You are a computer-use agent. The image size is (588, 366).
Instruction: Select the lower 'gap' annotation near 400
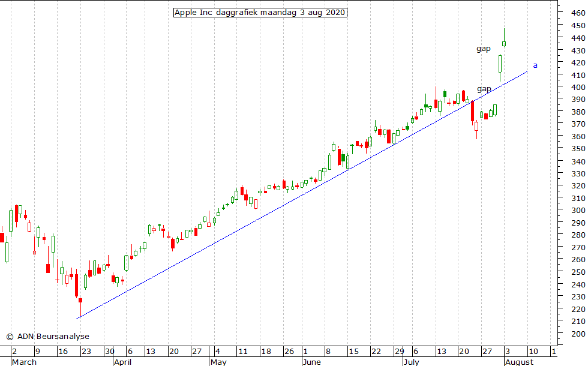pyautogui.click(x=484, y=89)
